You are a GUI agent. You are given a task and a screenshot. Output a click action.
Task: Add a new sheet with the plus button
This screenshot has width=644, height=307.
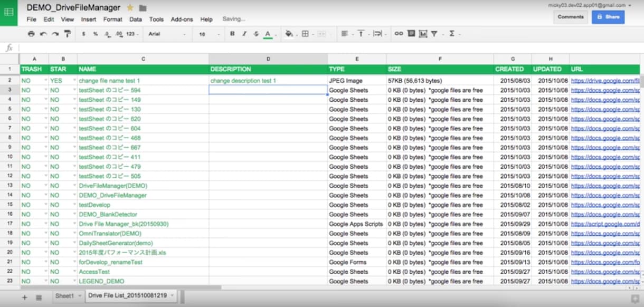(24, 298)
